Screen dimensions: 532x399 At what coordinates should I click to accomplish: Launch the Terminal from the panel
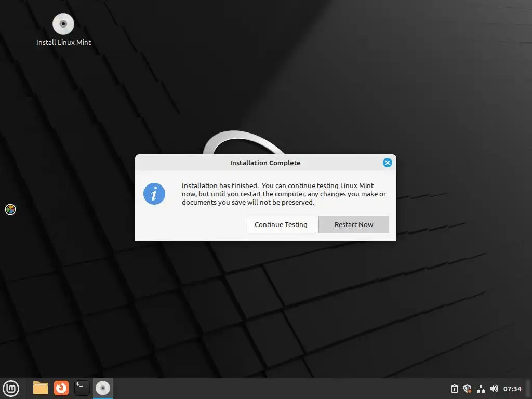click(82, 388)
